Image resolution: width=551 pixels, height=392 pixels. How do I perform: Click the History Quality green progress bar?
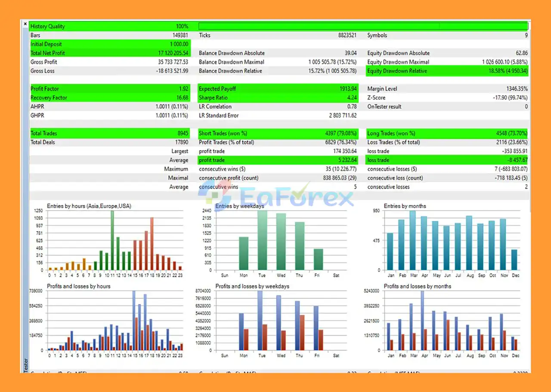pyautogui.click(x=363, y=26)
